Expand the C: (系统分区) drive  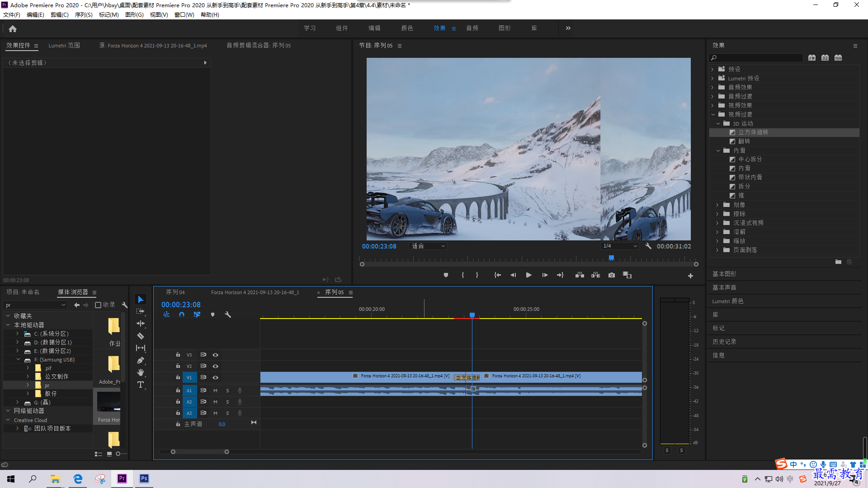[x=18, y=333]
